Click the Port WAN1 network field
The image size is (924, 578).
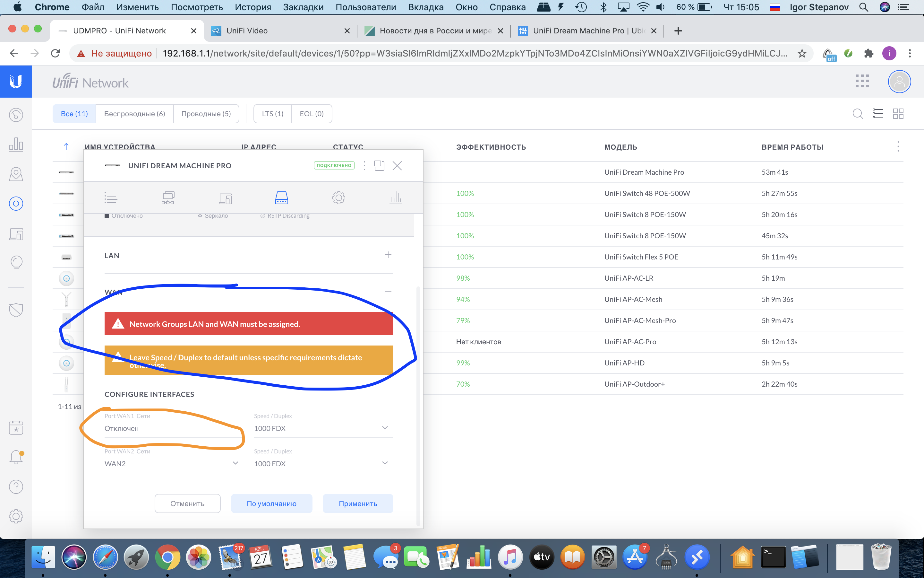(x=174, y=428)
